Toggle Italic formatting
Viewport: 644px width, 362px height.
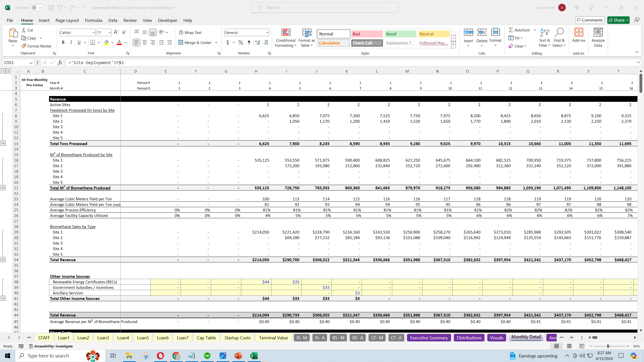(71, 42)
